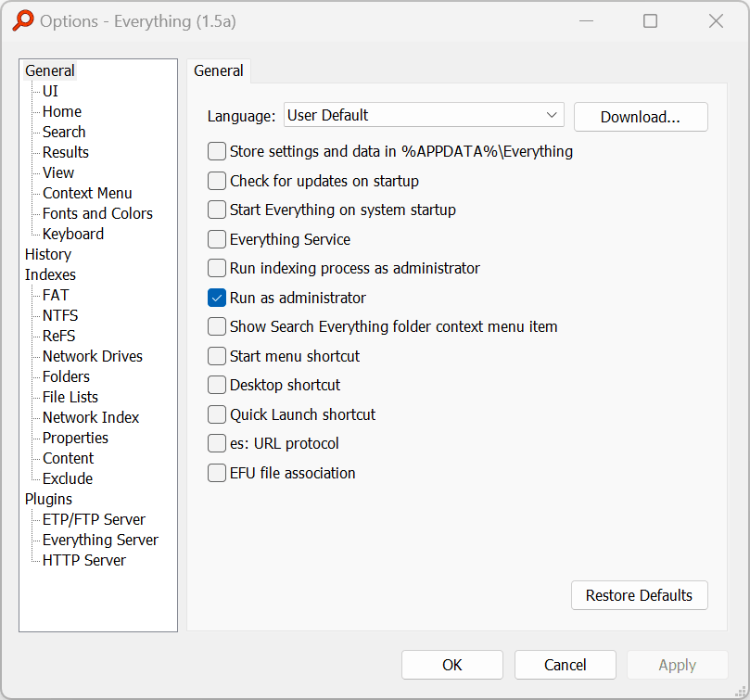Screen dimensions: 750x700
Task: Open the Language dropdown
Action: click(424, 115)
